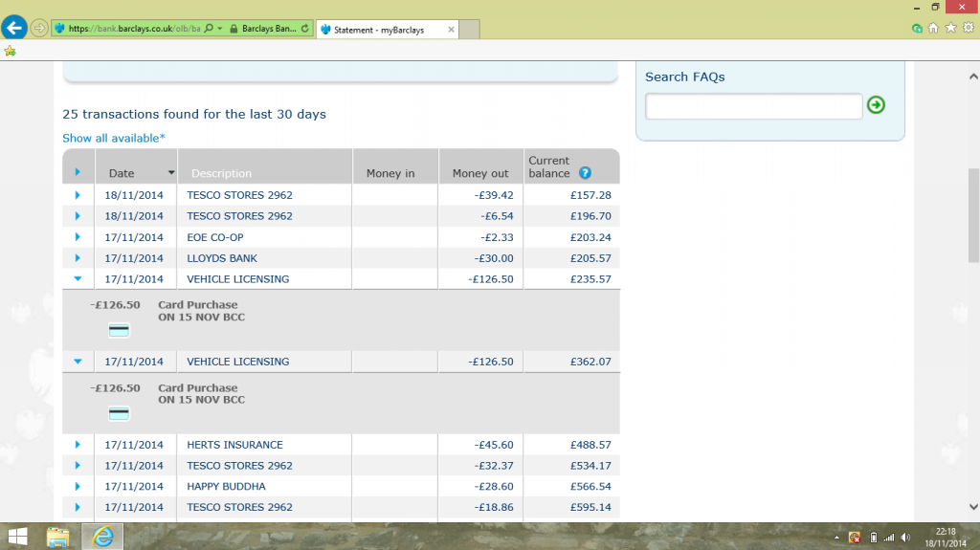Screen dimensions: 980x550
Task: Expand TESCO STORES -£6.54 transaction row
Action: pos(78,215)
